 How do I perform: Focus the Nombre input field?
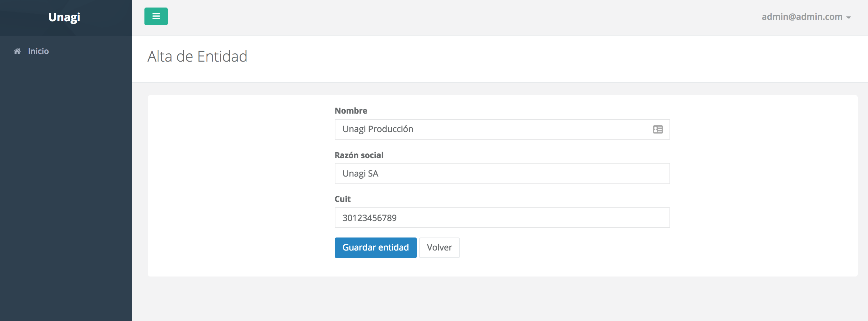click(x=502, y=129)
